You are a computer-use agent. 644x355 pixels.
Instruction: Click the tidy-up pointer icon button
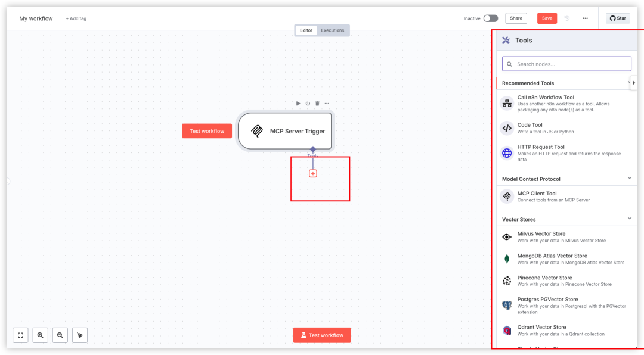point(80,335)
